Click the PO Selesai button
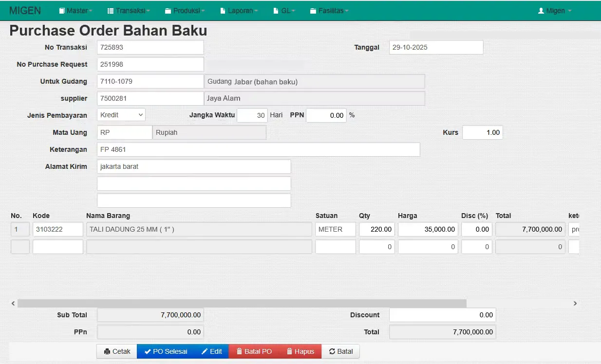The image size is (601, 364). click(166, 351)
